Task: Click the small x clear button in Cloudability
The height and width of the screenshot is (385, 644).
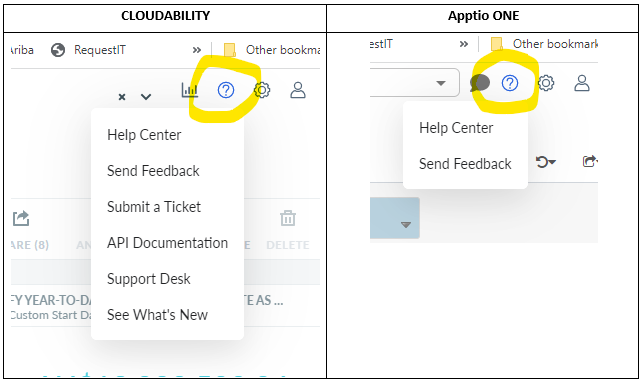Action: (122, 97)
